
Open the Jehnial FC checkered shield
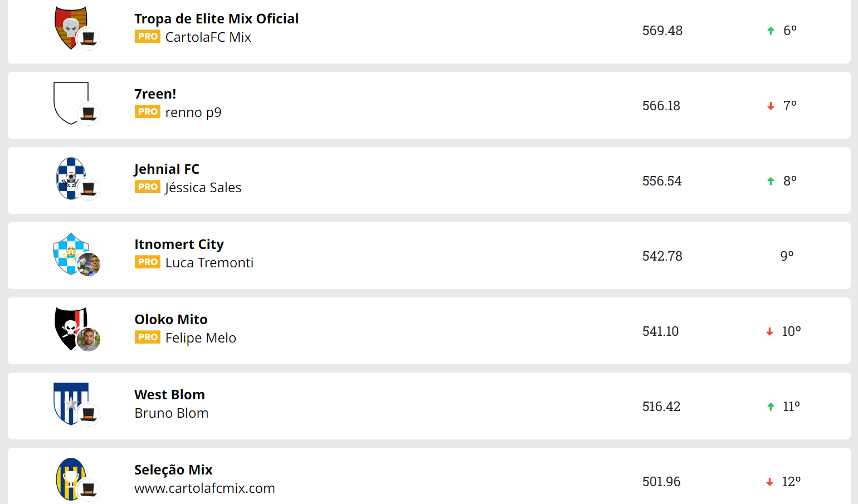click(x=71, y=178)
